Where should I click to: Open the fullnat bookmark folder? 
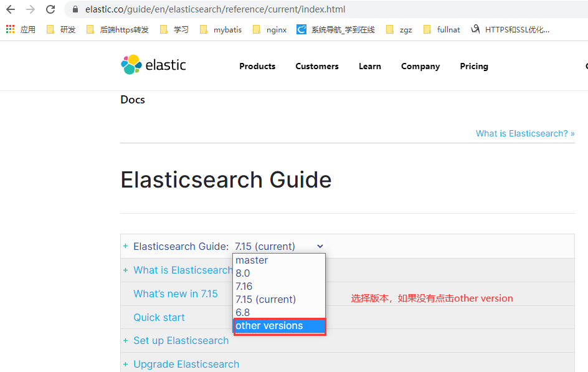[442, 30]
